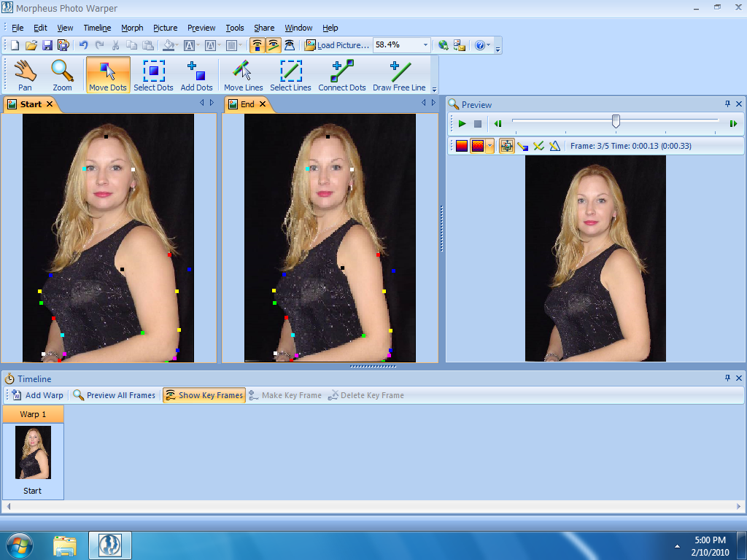Image resolution: width=747 pixels, height=560 pixels.
Task: Toggle Show Key Frames
Action: point(204,395)
